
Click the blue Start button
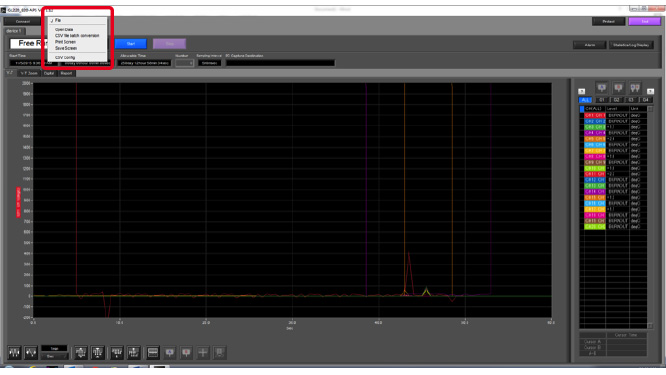point(131,44)
